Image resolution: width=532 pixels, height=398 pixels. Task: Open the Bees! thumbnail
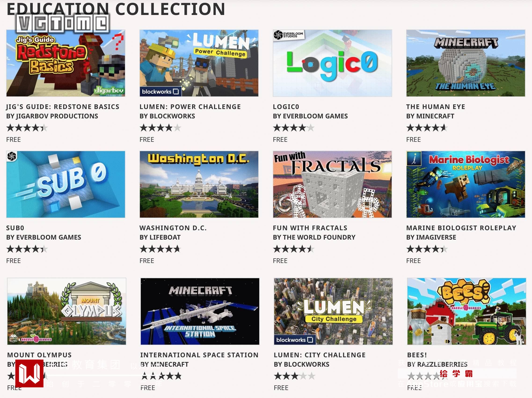466,311
